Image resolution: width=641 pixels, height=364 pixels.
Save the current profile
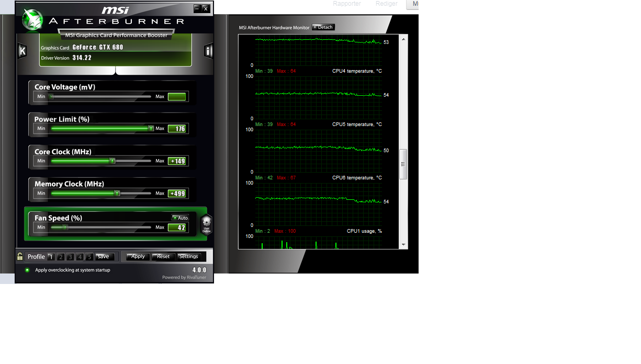click(104, 257)
